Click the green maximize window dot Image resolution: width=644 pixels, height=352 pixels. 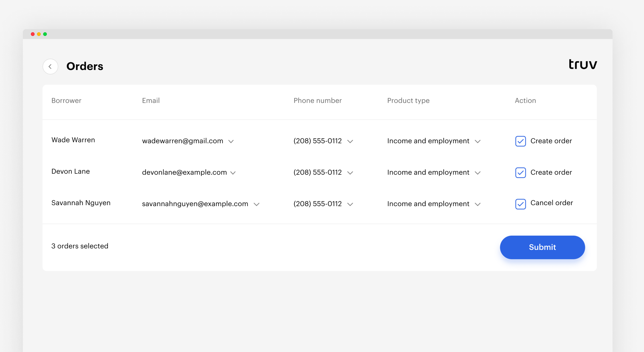click(x=45, y=34)
